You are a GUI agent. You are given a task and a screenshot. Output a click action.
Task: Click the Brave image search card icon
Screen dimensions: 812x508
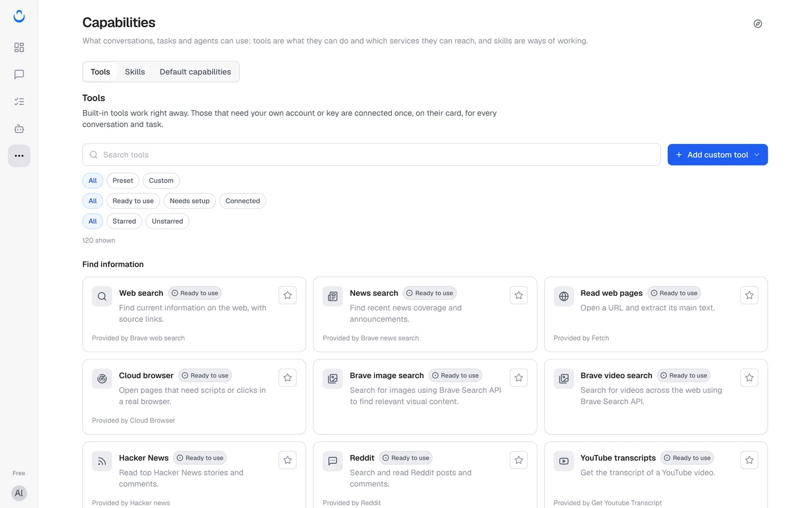[333, 379]
